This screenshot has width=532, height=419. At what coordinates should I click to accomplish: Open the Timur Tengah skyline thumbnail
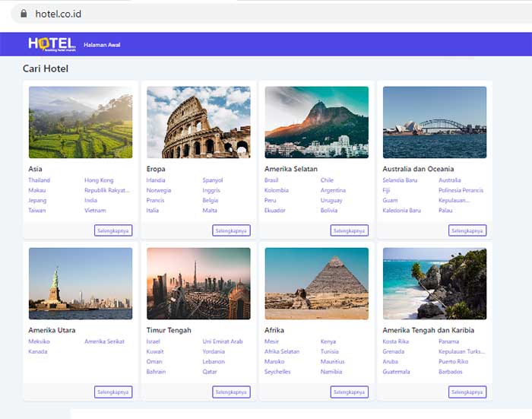(198, 284)
